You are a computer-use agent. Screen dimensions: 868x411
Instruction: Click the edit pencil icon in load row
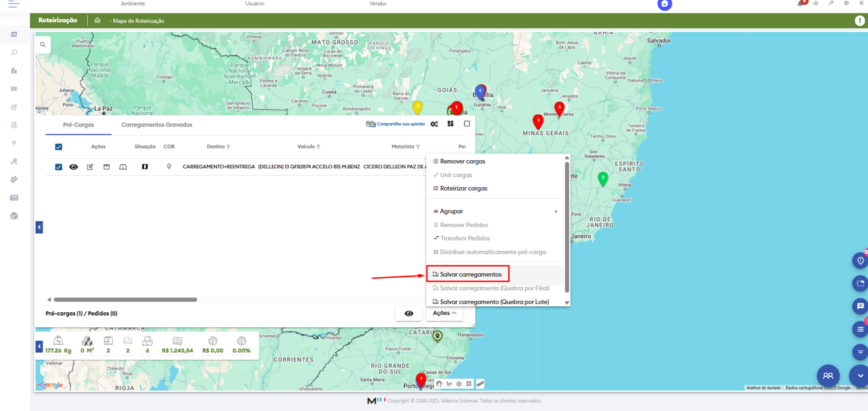90,167
